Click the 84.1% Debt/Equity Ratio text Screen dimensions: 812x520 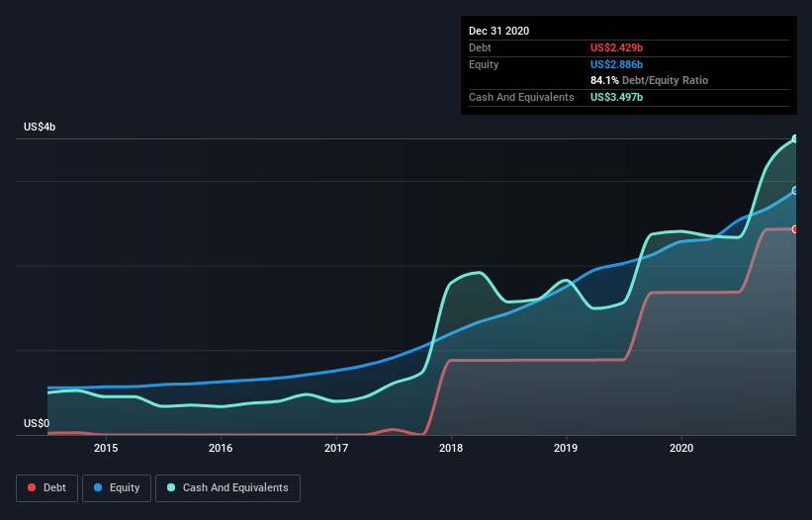649,80
